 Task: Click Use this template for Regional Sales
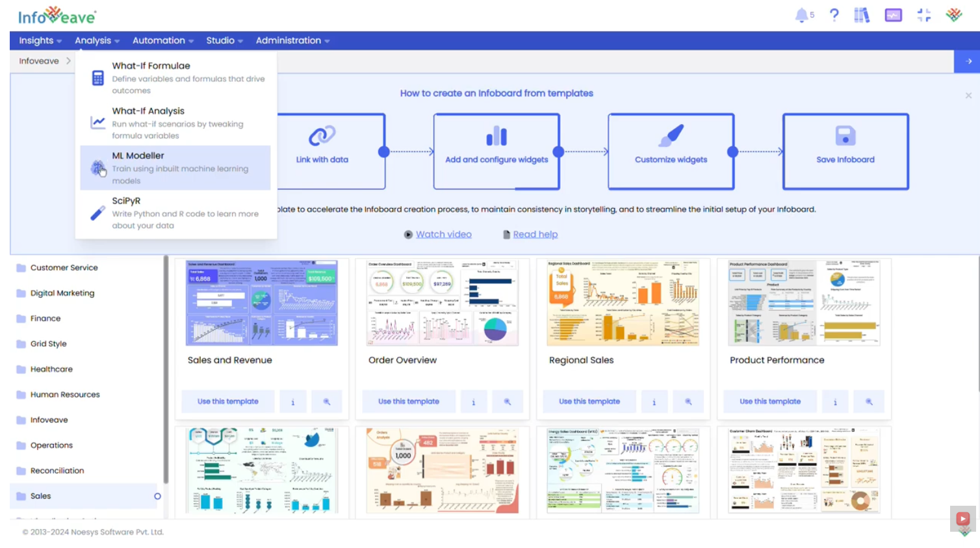coord(589,402)
